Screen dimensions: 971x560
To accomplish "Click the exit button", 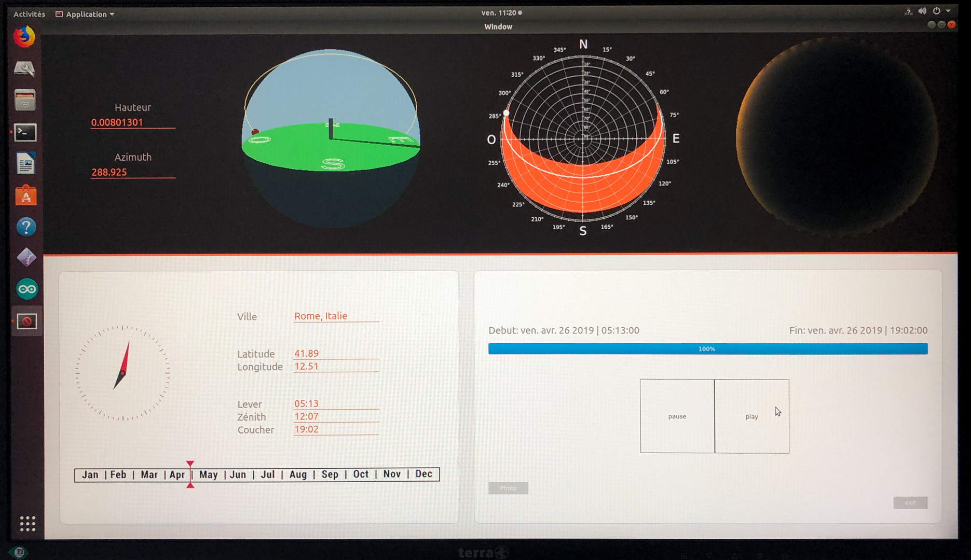I will [910, 502].
